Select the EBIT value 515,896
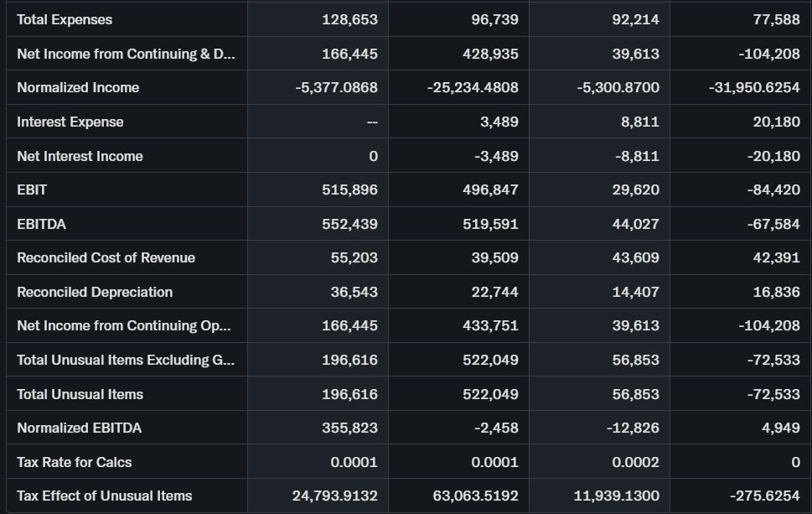The width and height of the screenshot is (812, 514). click(349, 190)
